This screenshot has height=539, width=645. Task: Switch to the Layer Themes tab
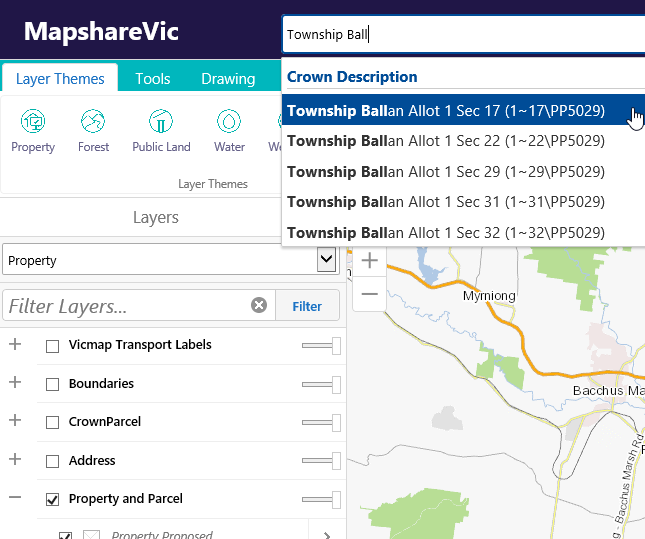[60, 78]
